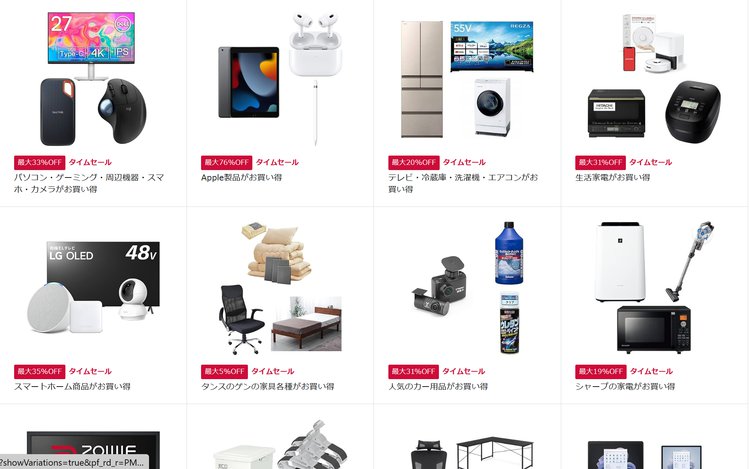
Task: Open the dash cam product image
Action: click(x=440, y=286)
